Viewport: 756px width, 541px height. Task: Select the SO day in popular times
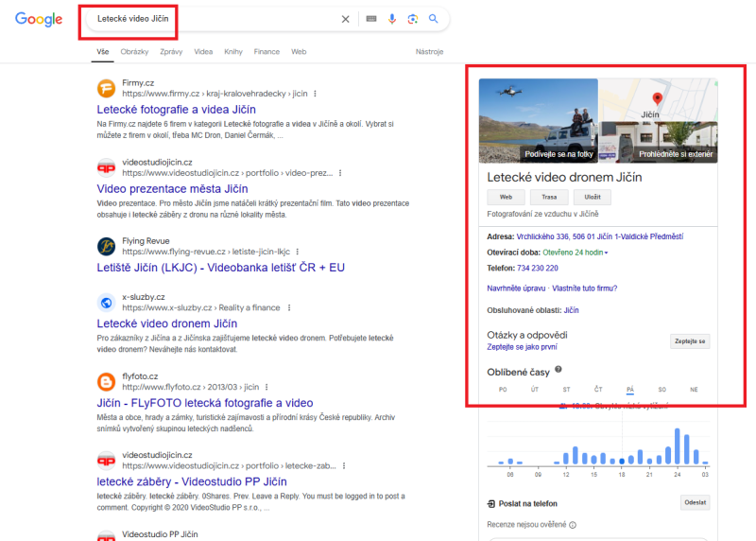662,390
